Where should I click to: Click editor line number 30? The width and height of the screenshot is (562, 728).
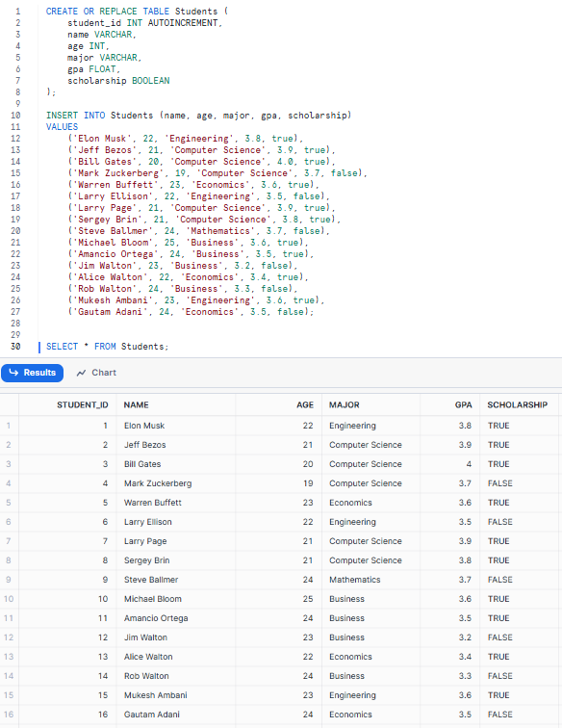point(15,347)
